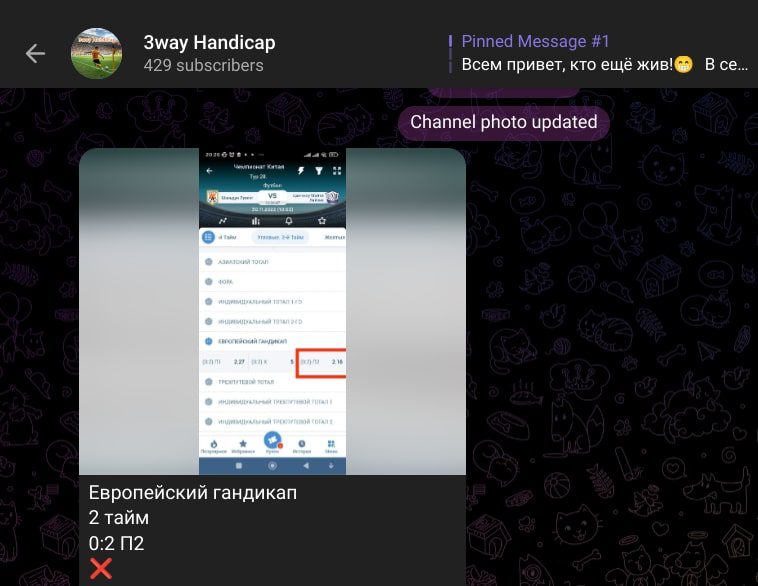Click the lightning icon in the posted screenshot
Viewport: 758px width, 586px height.
(x=300, y=170)
